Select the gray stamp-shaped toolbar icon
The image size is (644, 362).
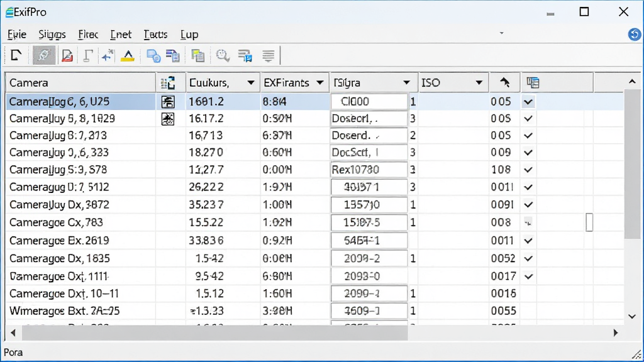pyautogui.click(x=87, y=55)
